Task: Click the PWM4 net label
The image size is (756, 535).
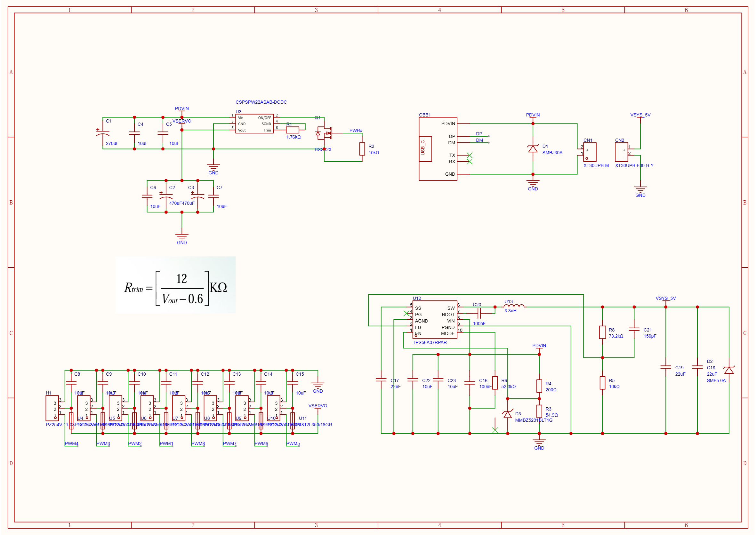Action: pos(71,443)
